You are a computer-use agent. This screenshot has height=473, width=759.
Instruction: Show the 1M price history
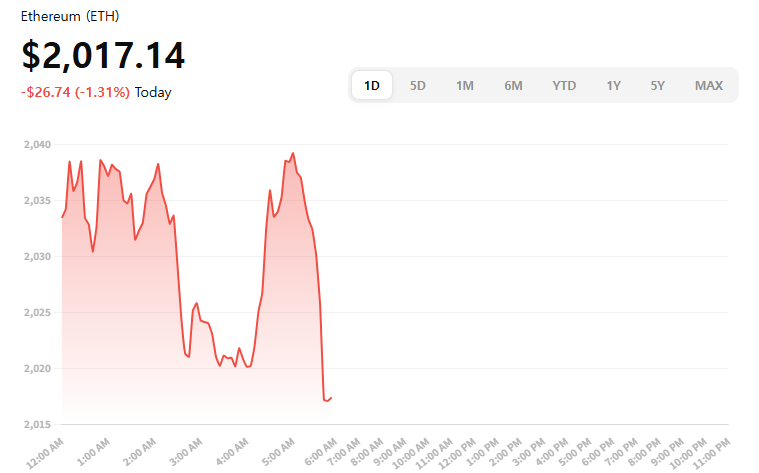(x=465, y=85)
